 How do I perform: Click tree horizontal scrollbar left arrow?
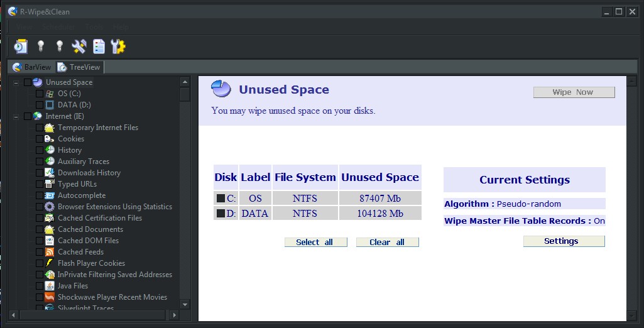13,315
